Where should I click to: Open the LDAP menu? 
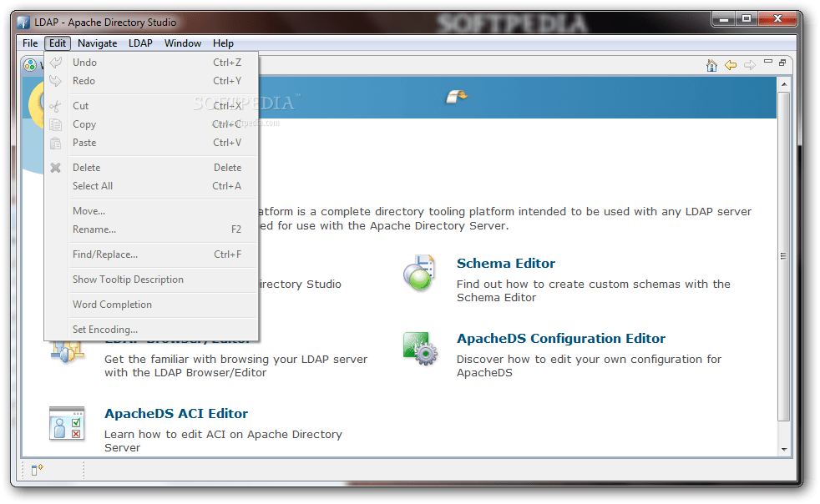(x=140, y=43)
